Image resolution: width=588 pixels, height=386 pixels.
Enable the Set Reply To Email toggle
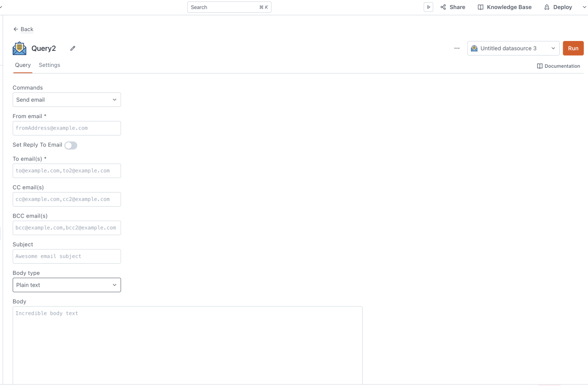[x=71, y=145]
